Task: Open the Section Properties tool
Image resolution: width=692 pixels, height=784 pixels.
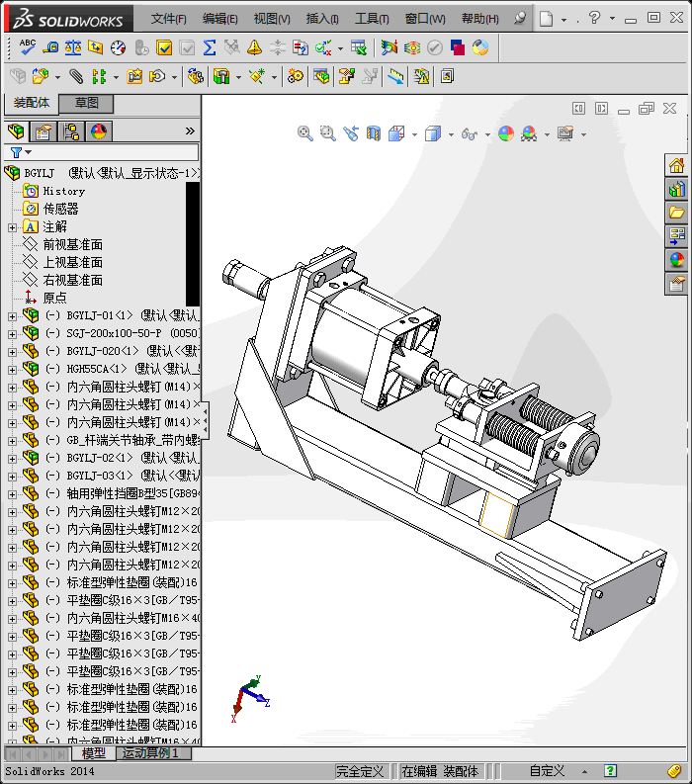Action: pyautogui.click(x=96, y=47)
